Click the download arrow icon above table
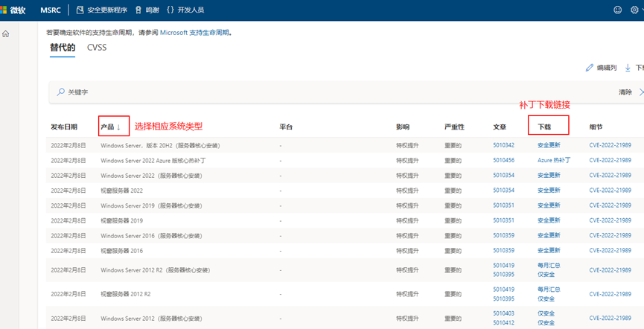 click(628, 68)
